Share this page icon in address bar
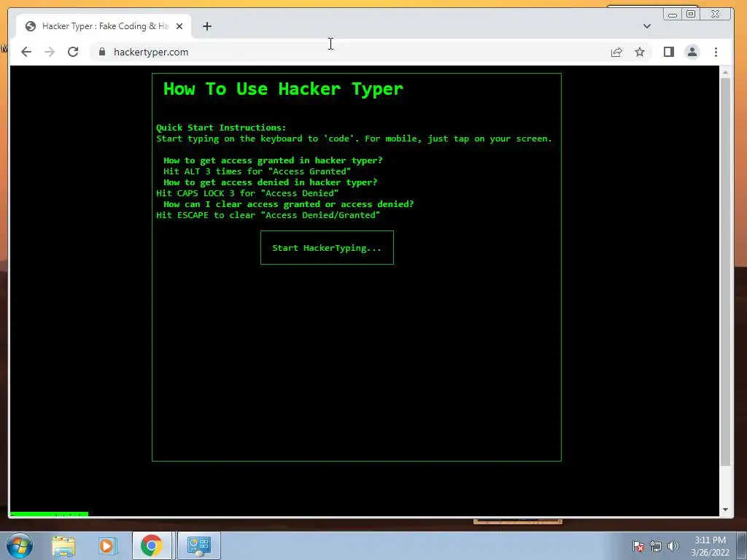 (616, 52)
